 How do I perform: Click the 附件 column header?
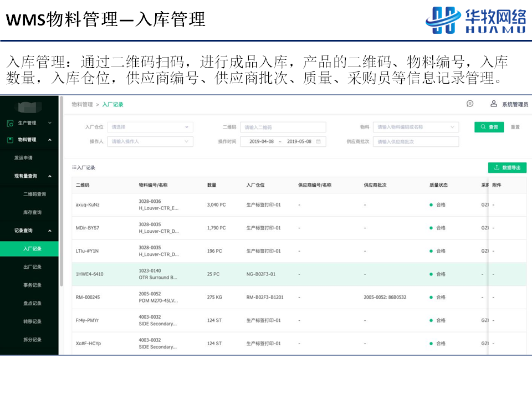[497, 185]
